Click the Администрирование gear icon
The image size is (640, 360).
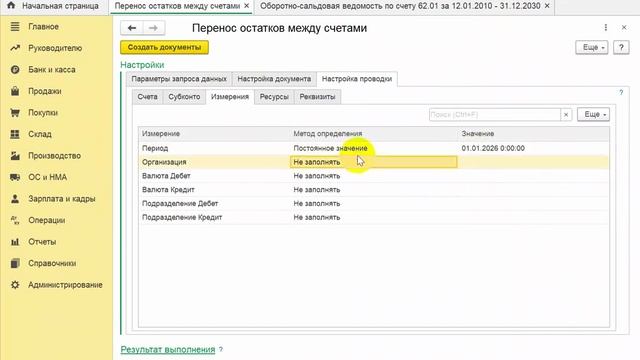pyautogui.click(x=15, y=285)
